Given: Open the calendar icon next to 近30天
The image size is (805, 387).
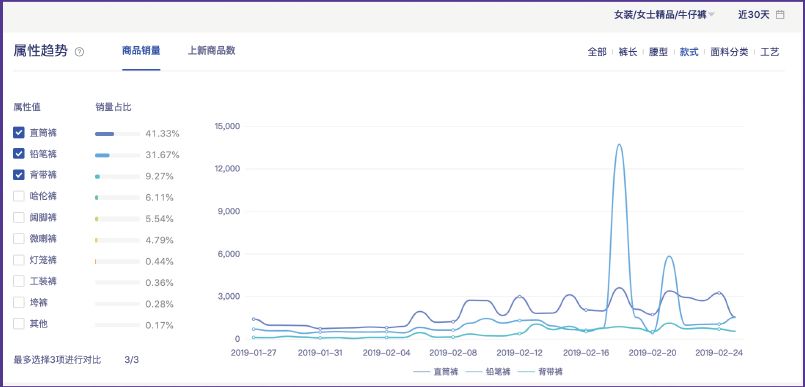Looking at the screenshot, I should pos(780,15).
